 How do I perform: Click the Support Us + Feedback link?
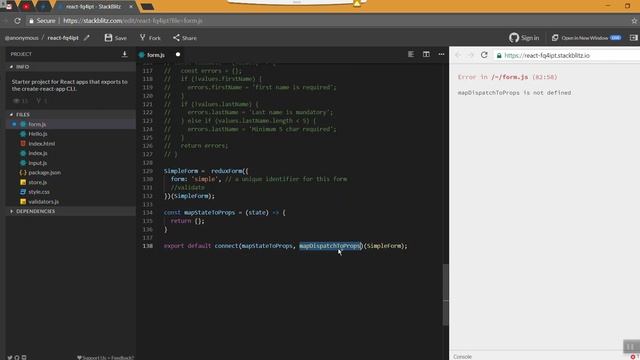[105, 358]
